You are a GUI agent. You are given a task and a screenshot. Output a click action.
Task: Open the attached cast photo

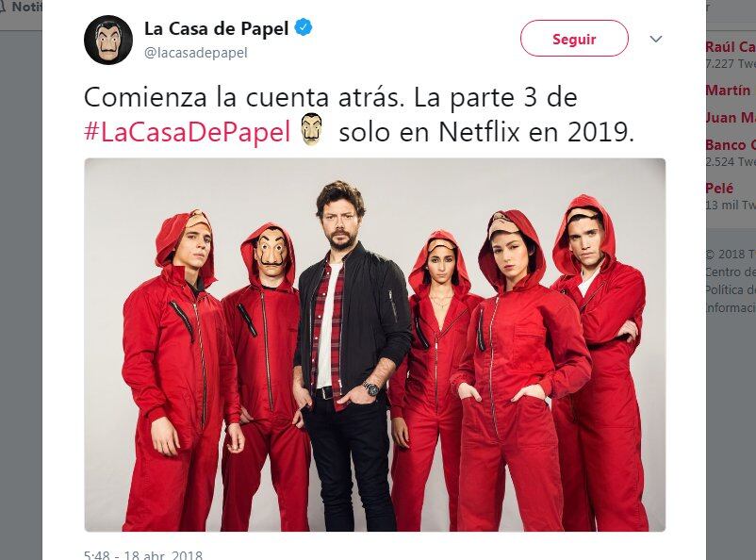point(374,345)
